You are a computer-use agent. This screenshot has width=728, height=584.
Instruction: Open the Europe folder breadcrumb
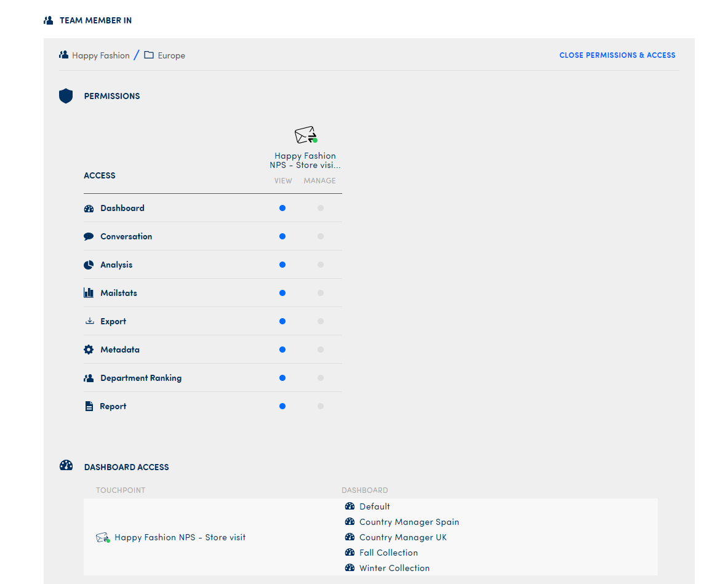[170, 55]
